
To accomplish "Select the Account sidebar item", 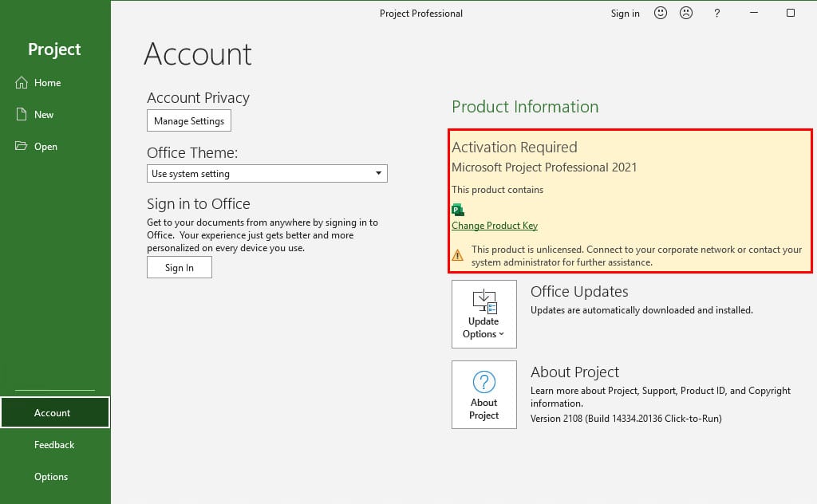I will click(x=55, y=412).
